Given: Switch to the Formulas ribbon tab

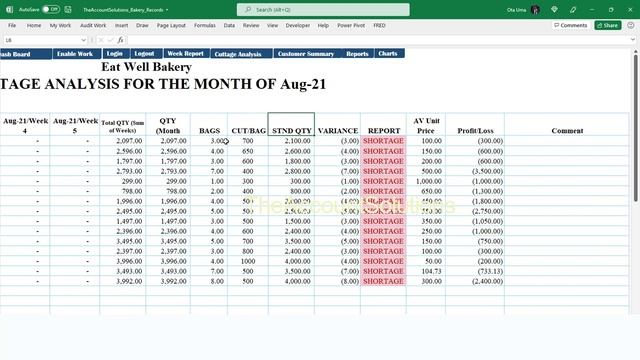Looking at the screenshot, I should (204, 25).
